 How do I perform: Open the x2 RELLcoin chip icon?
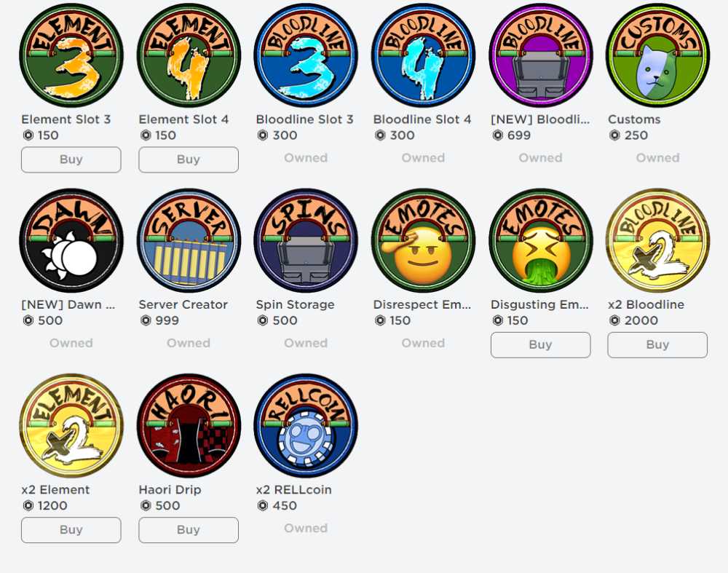pyautogui.click(x=306, y=426)
